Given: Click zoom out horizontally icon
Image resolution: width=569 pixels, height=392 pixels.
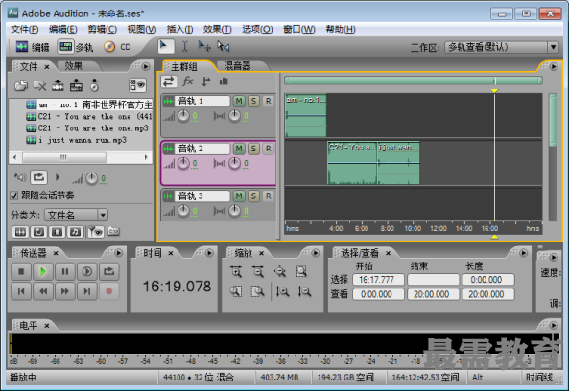Looking at the screenshot, I should click(258, 271).
